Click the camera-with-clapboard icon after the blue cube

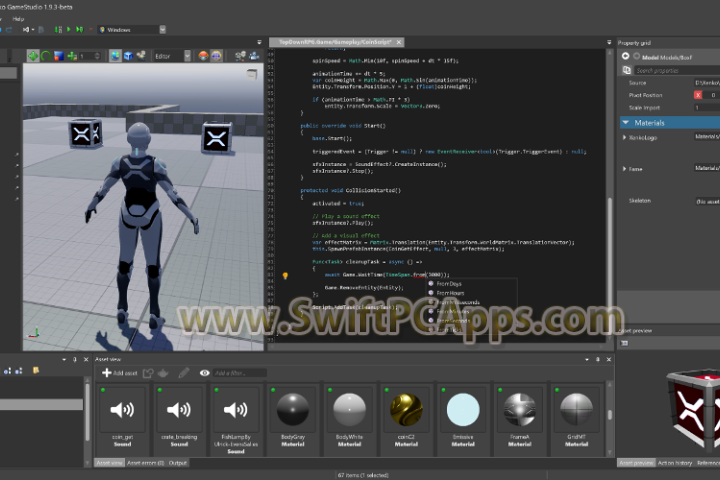[141, 56]
